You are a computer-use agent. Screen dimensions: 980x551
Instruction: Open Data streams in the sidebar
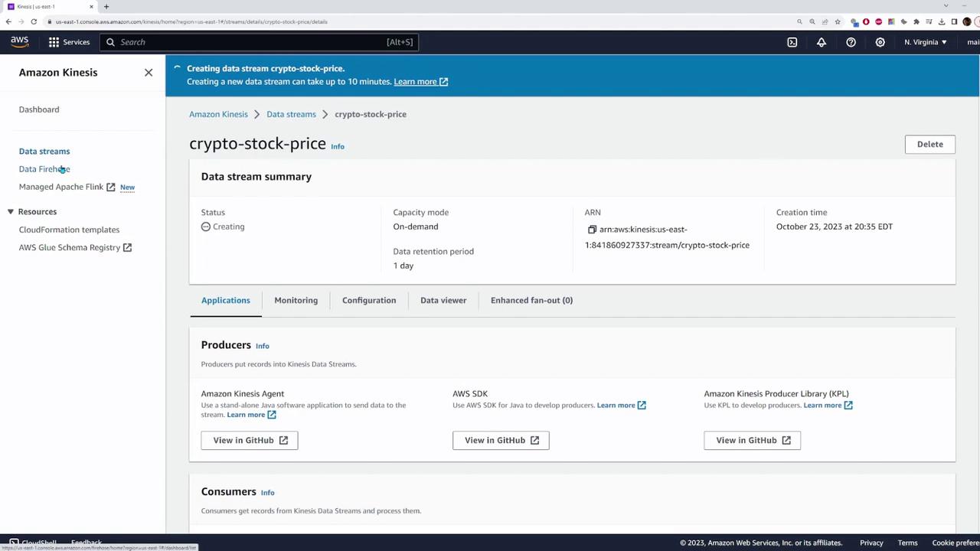(x=44, y=152)
